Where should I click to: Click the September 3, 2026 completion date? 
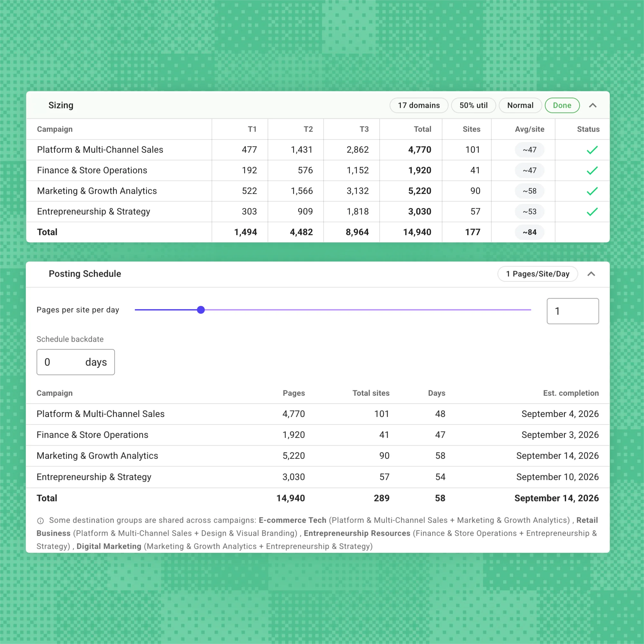(560, 435)
